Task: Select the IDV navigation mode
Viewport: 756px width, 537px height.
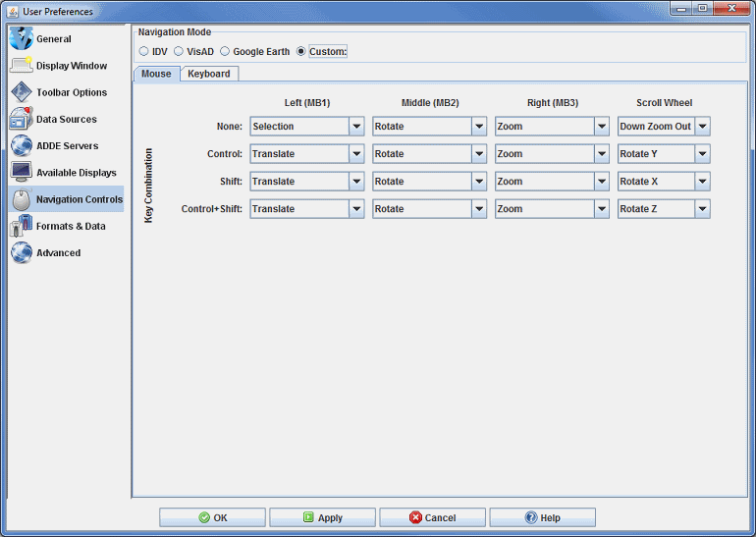Action: coord(144,51)
